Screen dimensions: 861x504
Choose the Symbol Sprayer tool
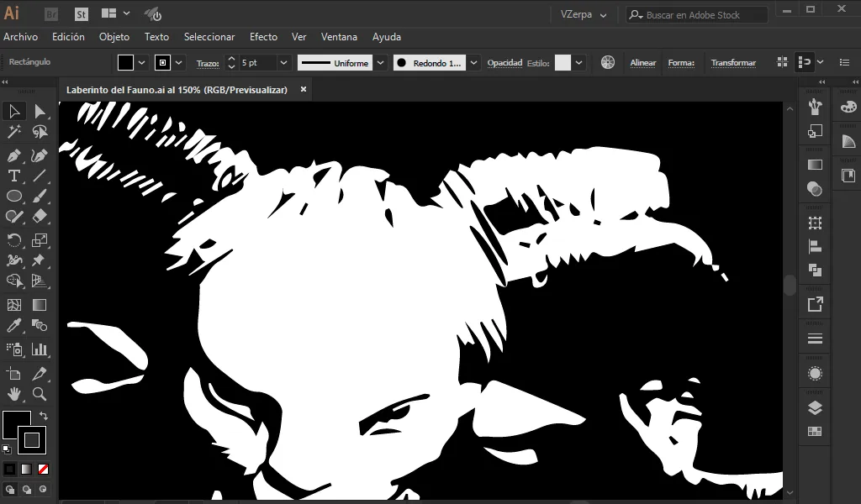(x=13, y=349)
